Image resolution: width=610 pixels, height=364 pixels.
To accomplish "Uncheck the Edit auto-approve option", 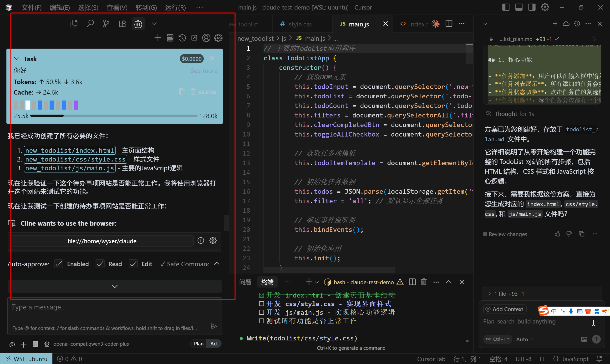I will point(133,264).
